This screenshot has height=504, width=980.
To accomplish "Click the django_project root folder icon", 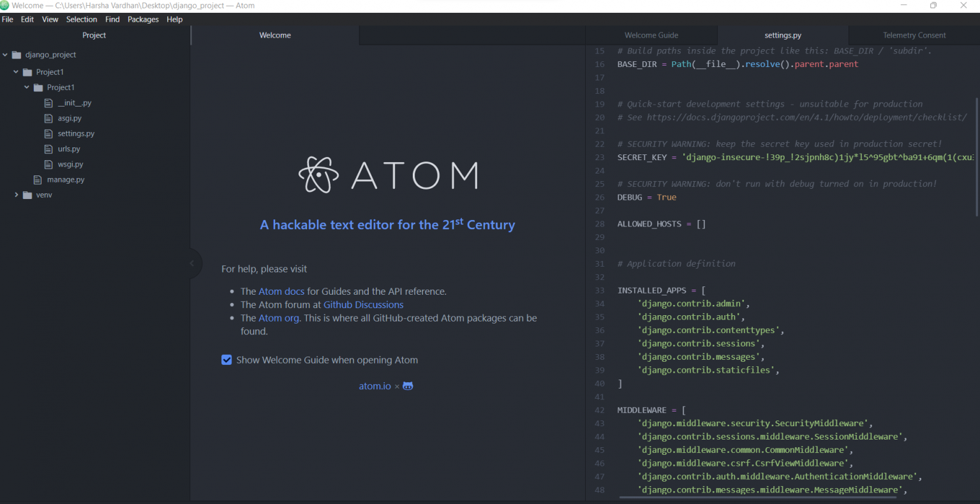I will click(16, 55).
